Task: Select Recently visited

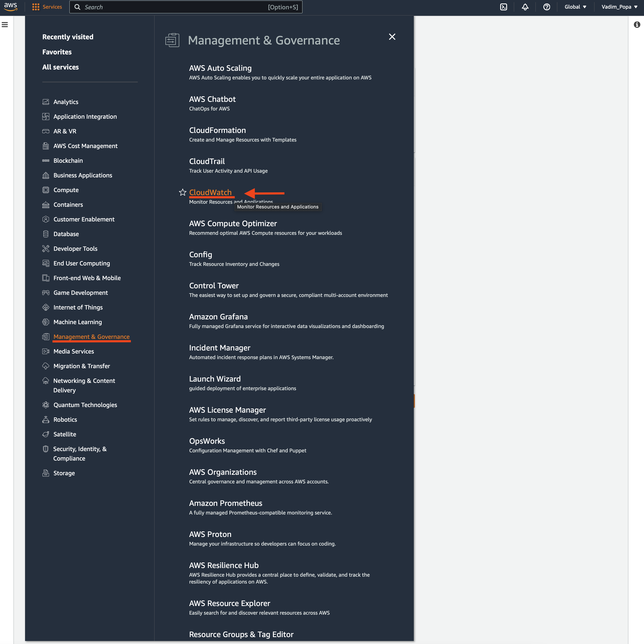Action: (68, 37)
